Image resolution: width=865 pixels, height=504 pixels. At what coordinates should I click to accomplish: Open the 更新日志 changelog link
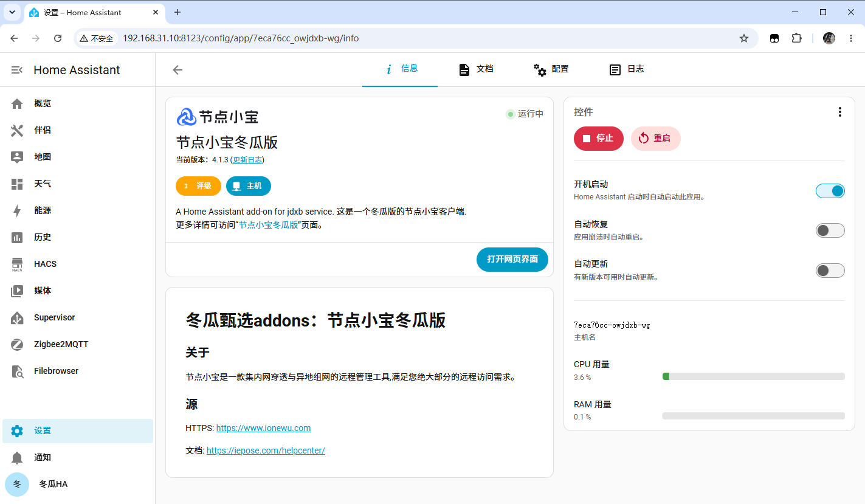(247, 160)
